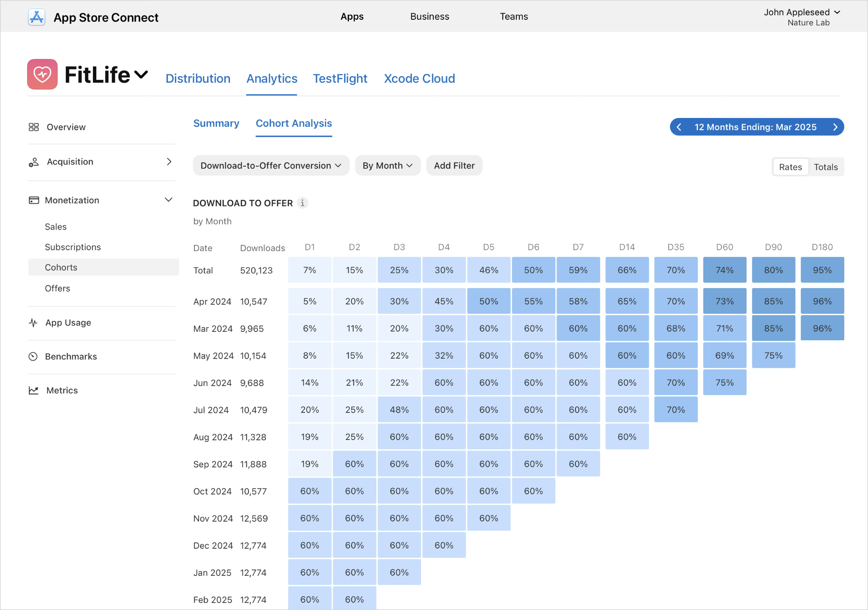Click the Add Filter button
The width and height of the screenshot is (868, 610).
[454, 165]
